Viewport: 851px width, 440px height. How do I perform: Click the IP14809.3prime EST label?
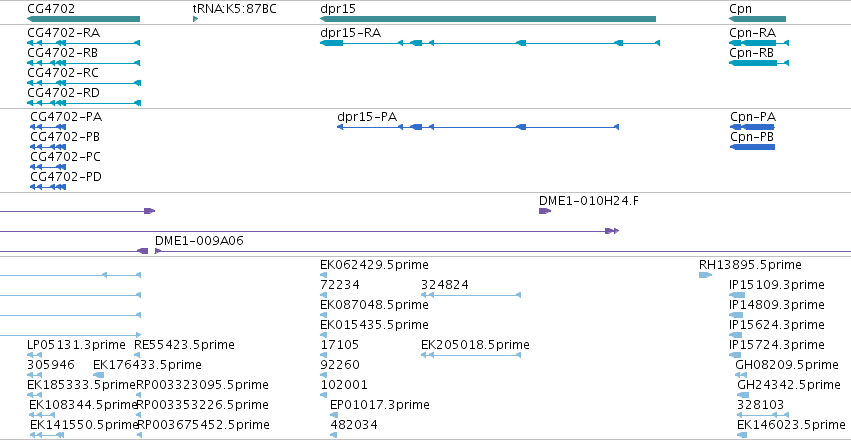point(777,305)
